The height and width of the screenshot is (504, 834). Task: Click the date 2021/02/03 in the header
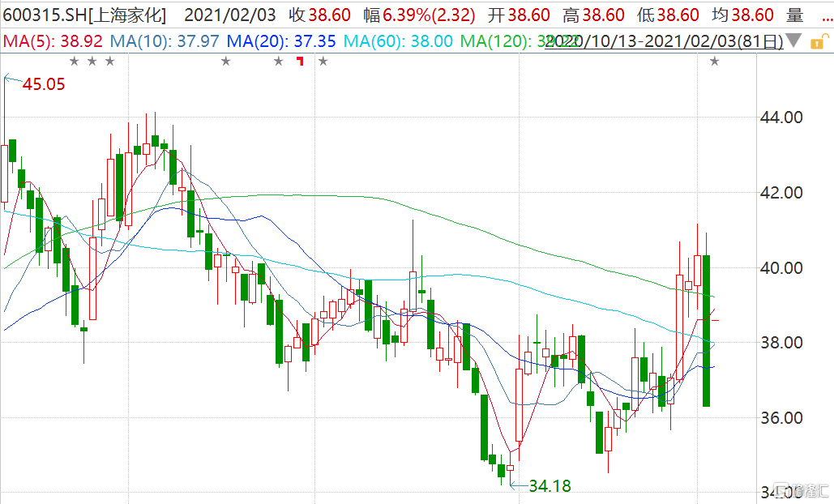[x=230, y=15]
